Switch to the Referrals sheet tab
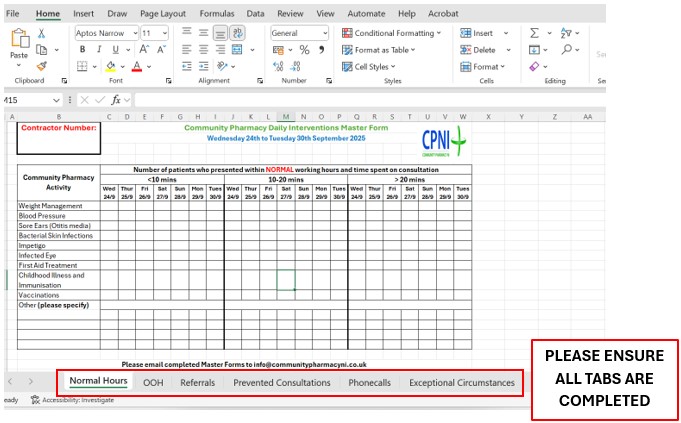This screenshot has width=681, height=423. [197, 382]
